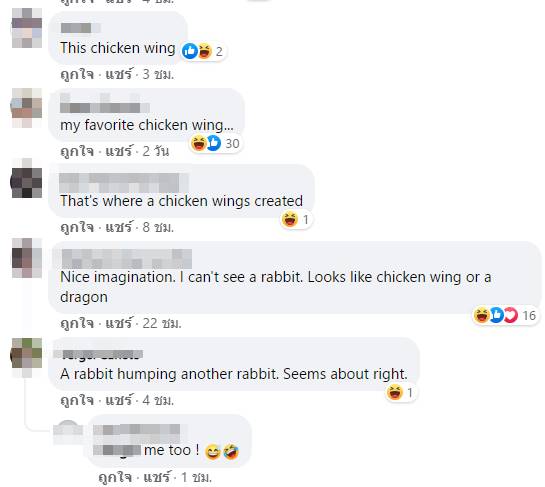The height and width of the screenshot is (487, 545).
Task: Click laughing reaction on 'rabbit humping' comment
Action: (x=395, y=392)
